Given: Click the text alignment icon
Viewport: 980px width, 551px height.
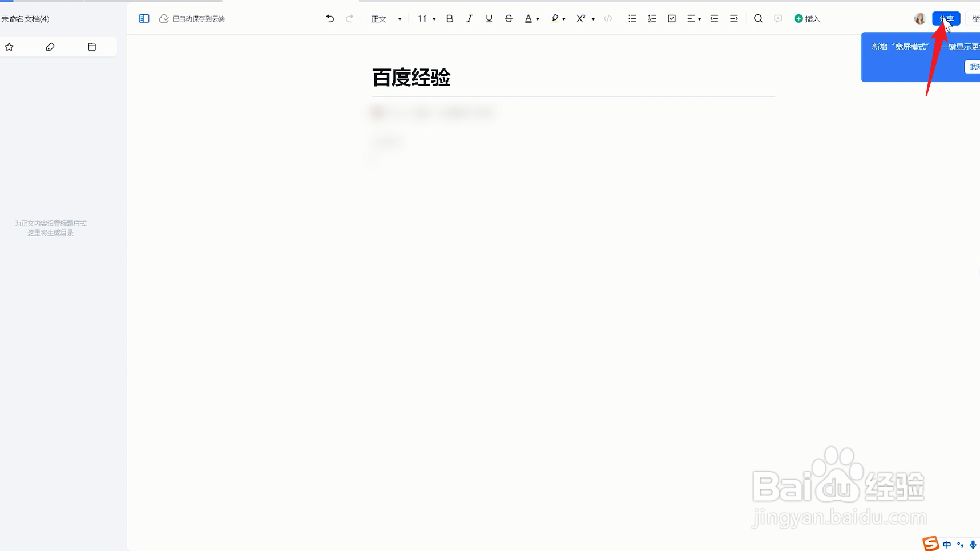Looking at the screenshot, I should 691,19.
